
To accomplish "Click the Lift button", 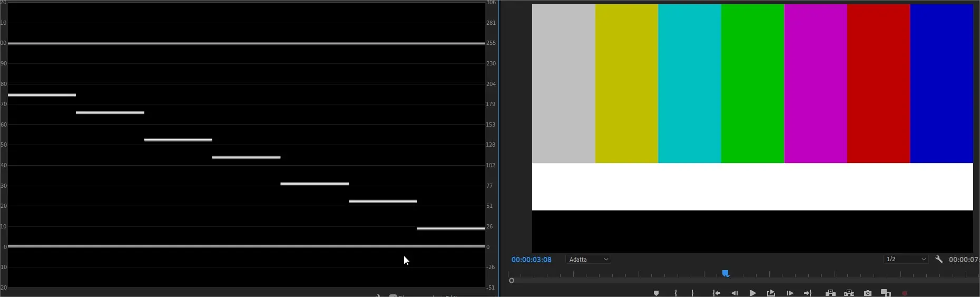I will coord(830,293).
